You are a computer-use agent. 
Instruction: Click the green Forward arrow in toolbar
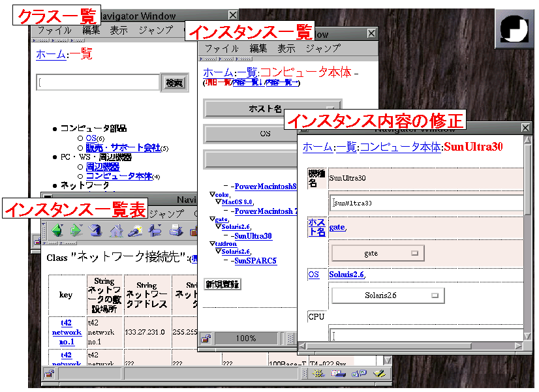(x=76, y=230)
